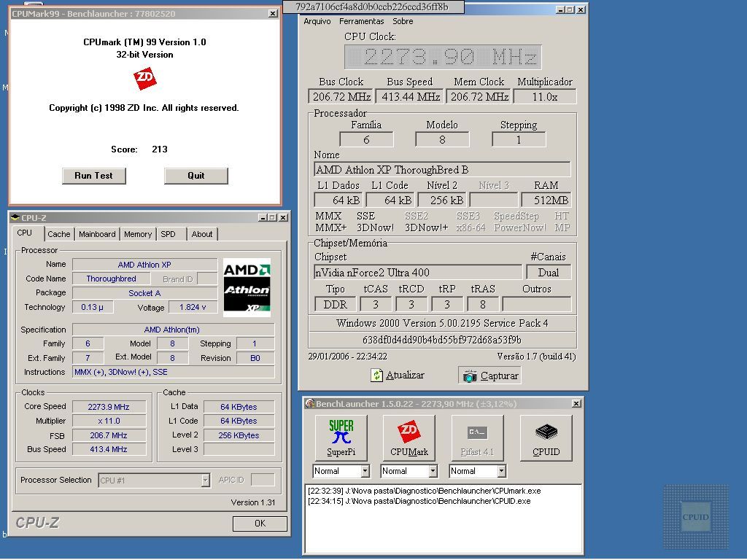This screenshot has height=560, width=747.
Task: Click the Package value 'Socket A'
Action: click(x=144, y=293)
